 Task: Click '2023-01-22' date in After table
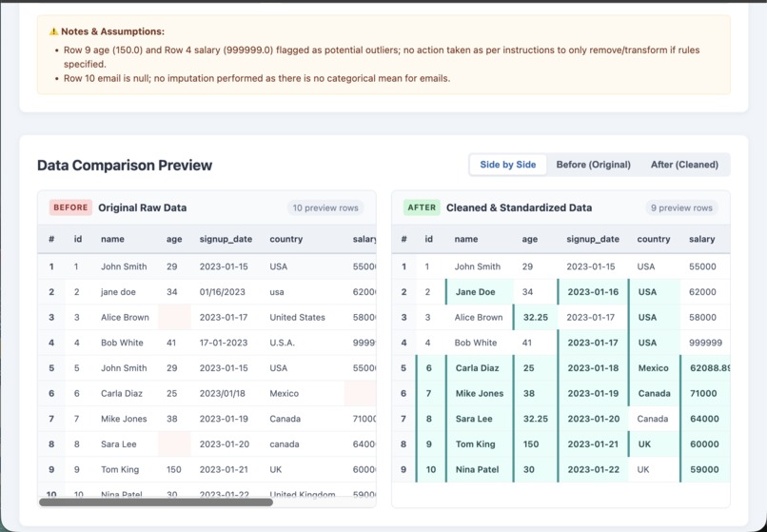(594, 470)
